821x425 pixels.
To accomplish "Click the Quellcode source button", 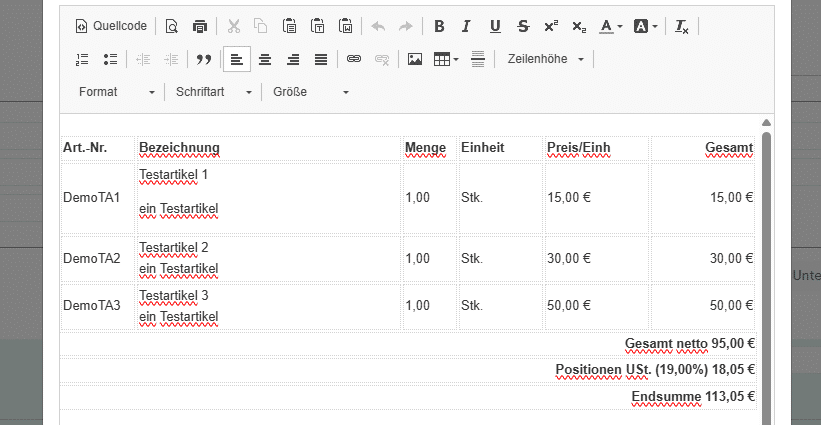I will [109, 26].
